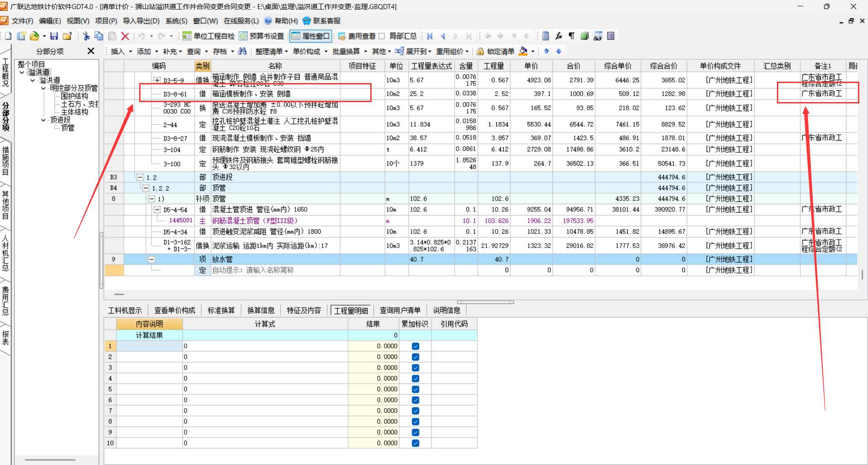The height and width of the screenshot is (465, 868).
Task: Click the fx formula icon
Action: pos(559,36)
